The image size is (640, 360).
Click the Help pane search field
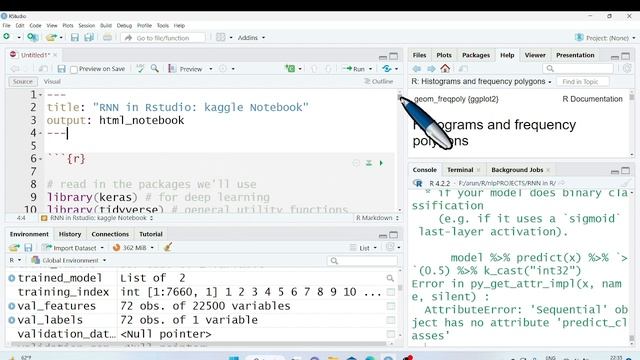coord(578,69)
